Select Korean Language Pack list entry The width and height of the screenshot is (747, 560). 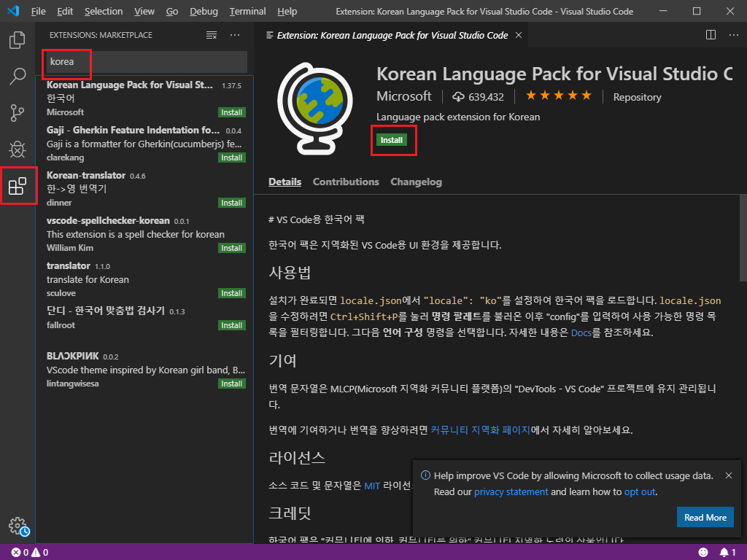coord(144,98)
